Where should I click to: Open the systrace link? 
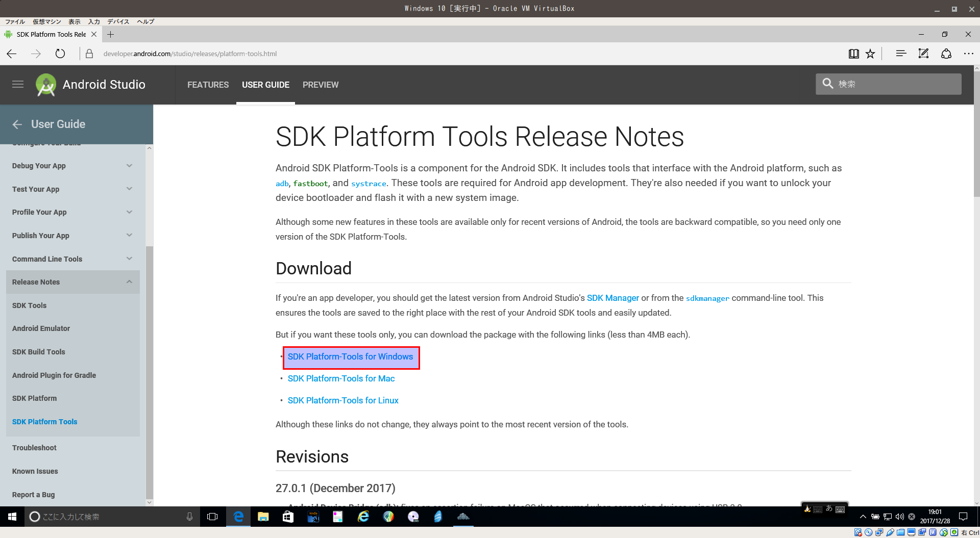pyautogui.click(x=369, y=184)
